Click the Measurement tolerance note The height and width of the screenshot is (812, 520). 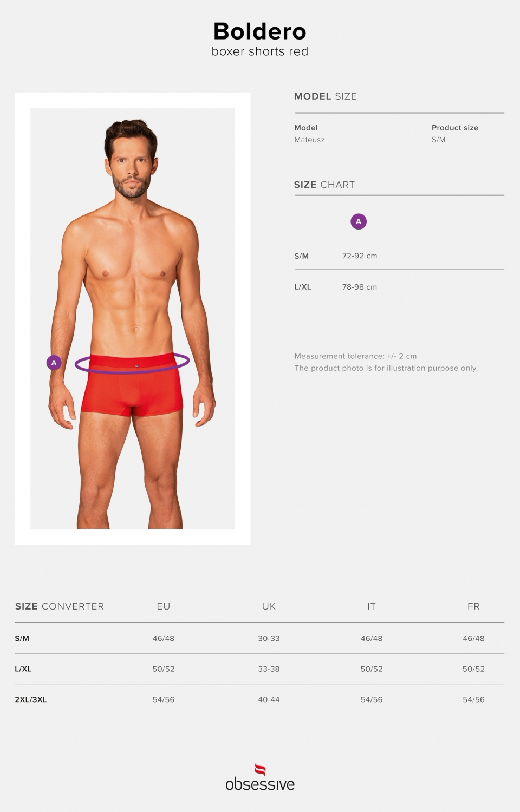click(355, 356)
